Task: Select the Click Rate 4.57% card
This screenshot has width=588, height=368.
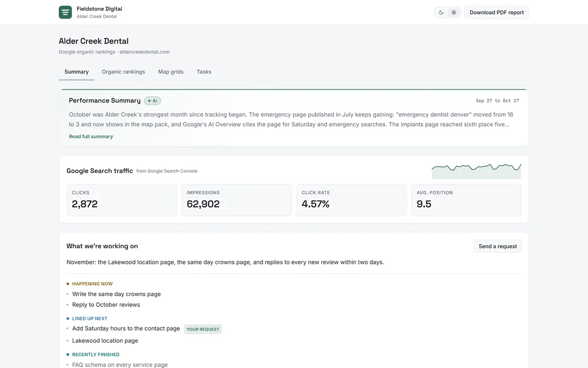Action: point(351,200)
